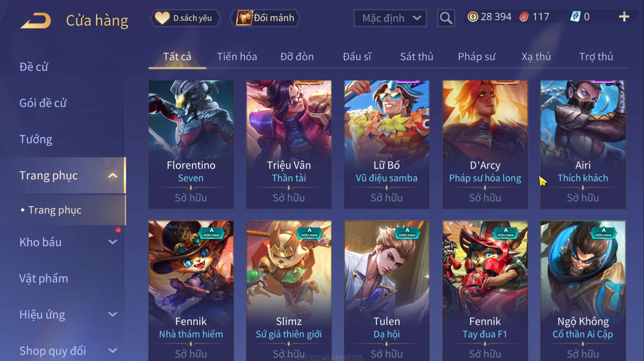Select Tulen Dạ hội skin card

click(387, 291)
